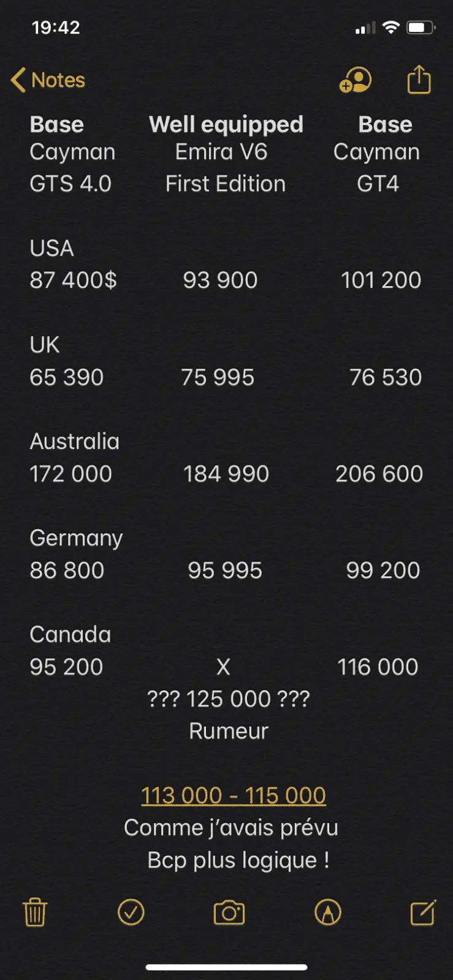Open the camera attachment icon
The image size is (453, 980).
tap(229, 913)
